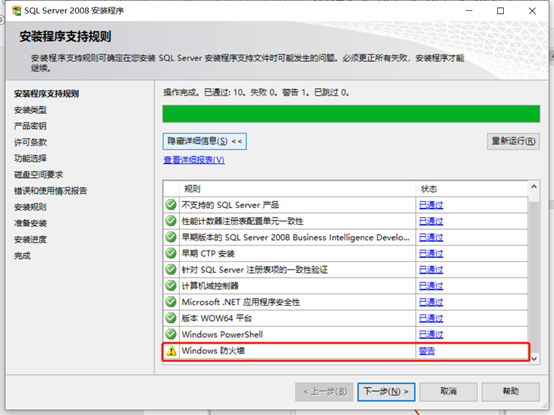Click rules list scrollbar up arrow
This screenshot has width=554, height=415.
(x=534, y=186)
